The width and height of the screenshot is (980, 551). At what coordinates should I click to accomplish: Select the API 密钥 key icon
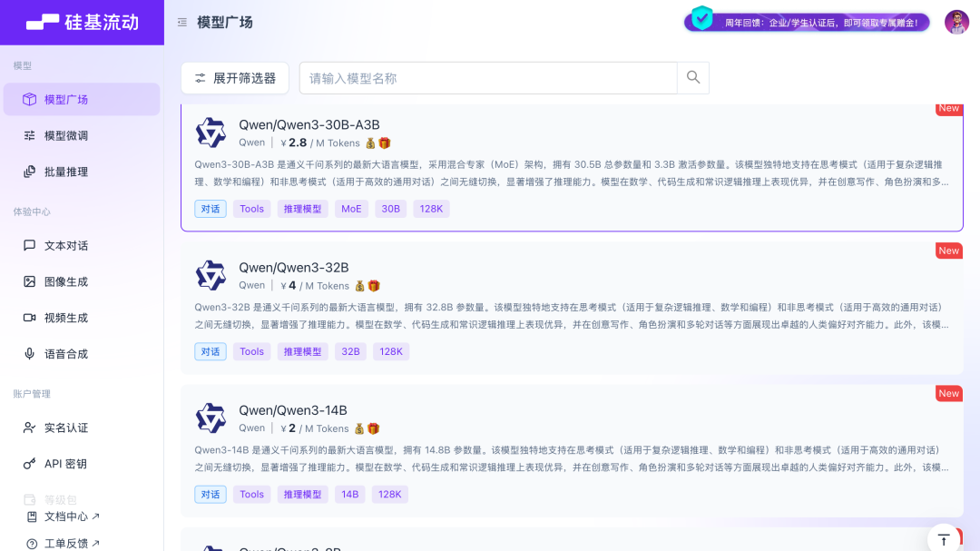point(29,464)
